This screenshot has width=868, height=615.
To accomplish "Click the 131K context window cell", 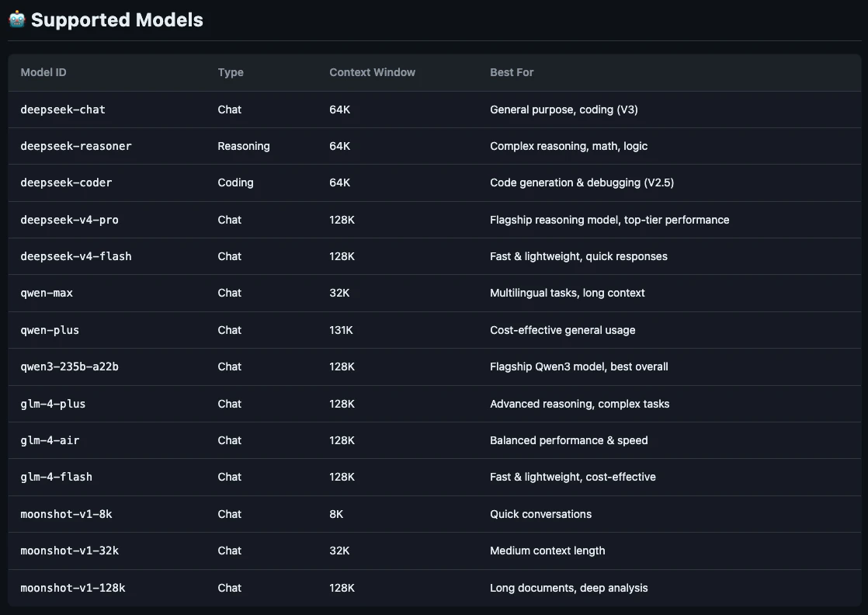I will point(341,330).
